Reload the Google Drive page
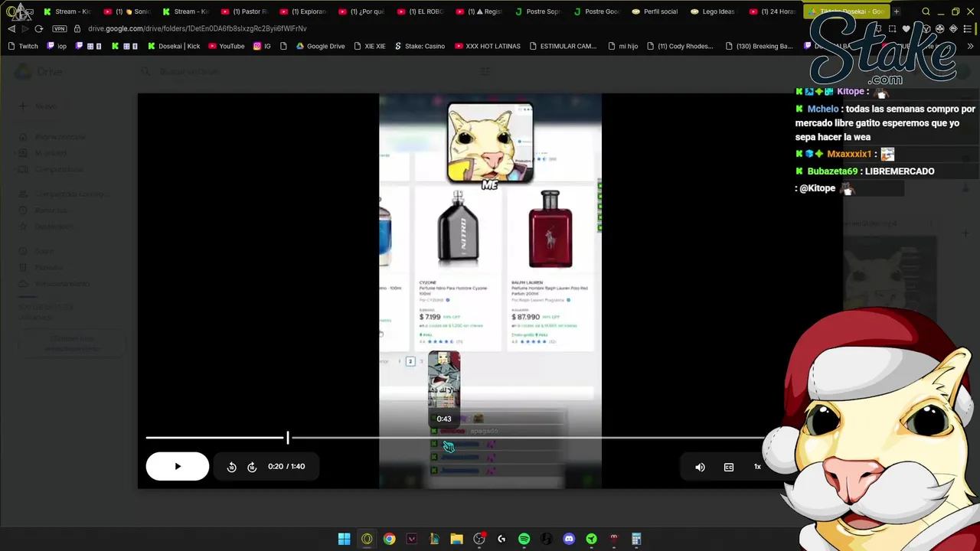This screenshot has width=980, height=551. click(x=39, y=28)
